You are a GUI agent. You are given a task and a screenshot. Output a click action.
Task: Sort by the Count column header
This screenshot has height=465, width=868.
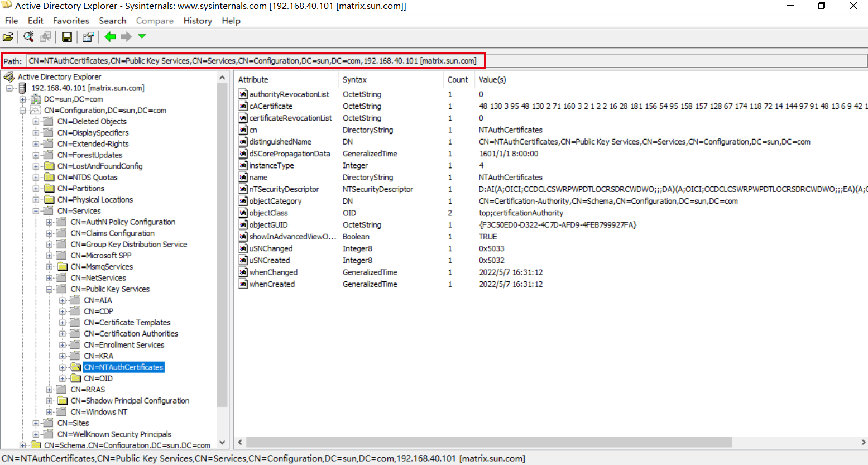click(459, 80)
